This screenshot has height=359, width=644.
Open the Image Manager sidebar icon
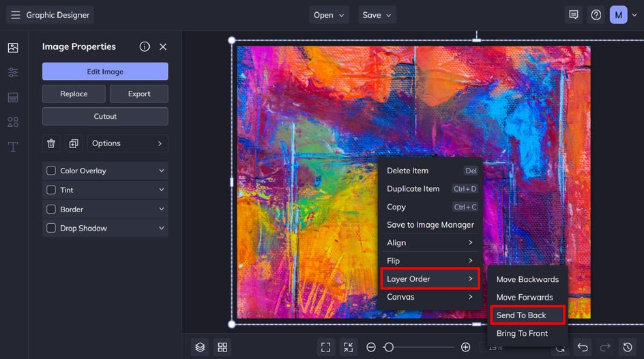pyautogui.click(x=13, y=48)
